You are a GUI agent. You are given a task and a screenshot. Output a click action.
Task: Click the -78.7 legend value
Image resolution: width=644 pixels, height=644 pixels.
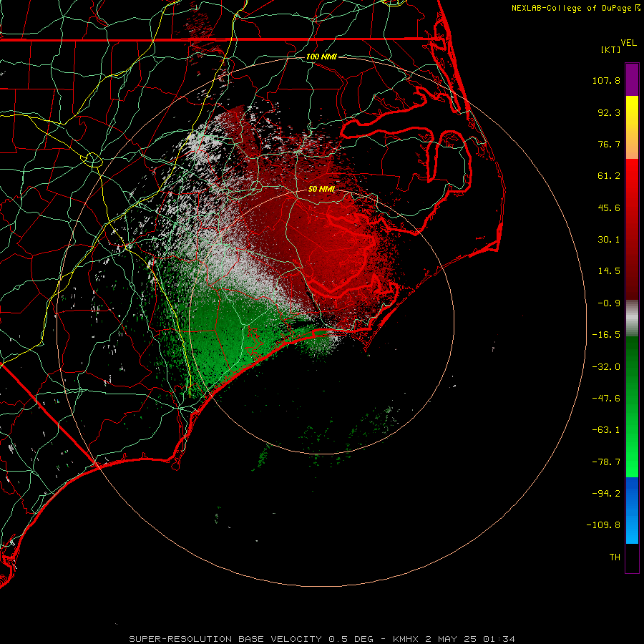[x=606, y=462]
